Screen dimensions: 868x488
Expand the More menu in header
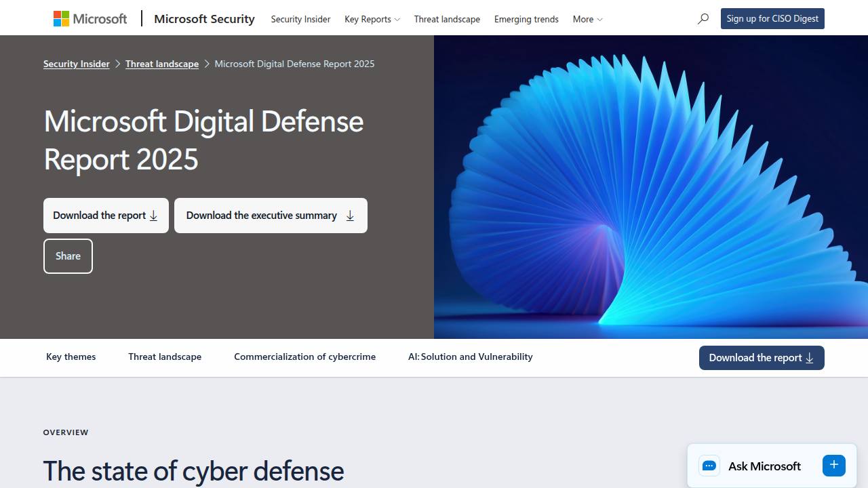[587, 19]
